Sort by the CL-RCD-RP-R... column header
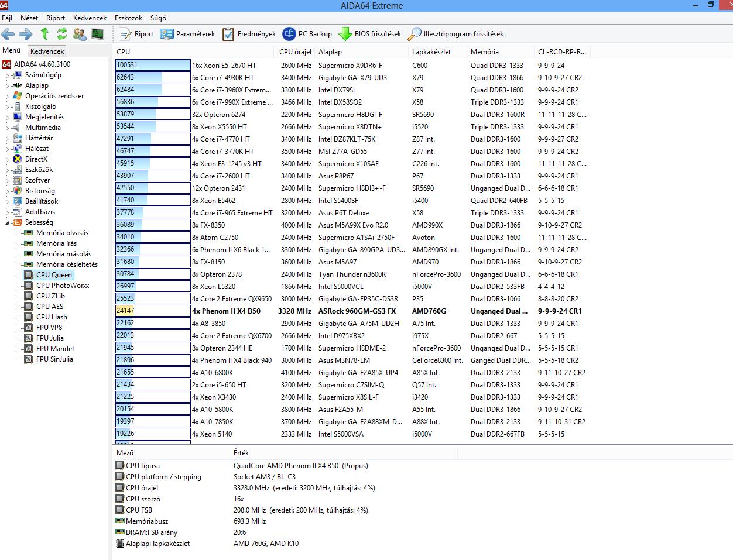The height and width of the screenshot is (560, 733). click(562, 52)
